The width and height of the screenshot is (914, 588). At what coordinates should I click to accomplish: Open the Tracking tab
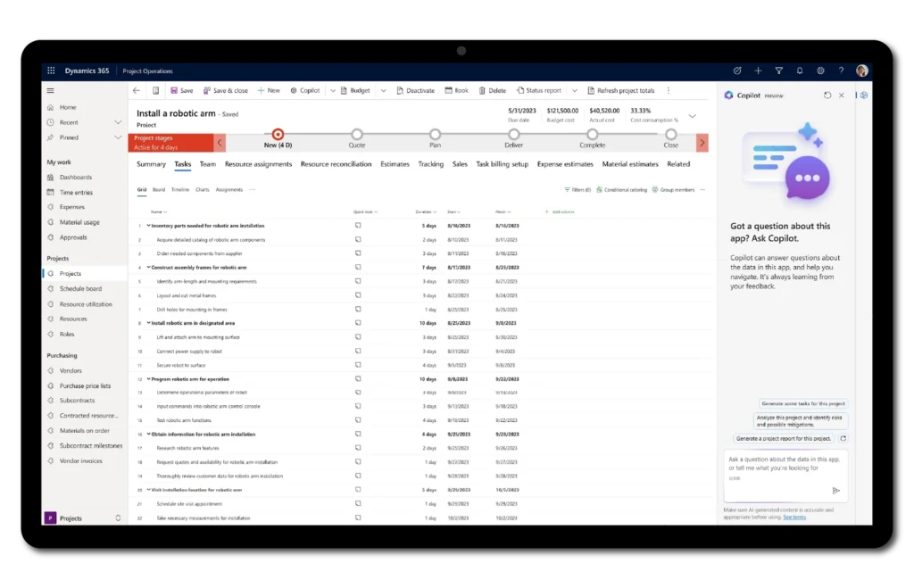pos(431,164)
